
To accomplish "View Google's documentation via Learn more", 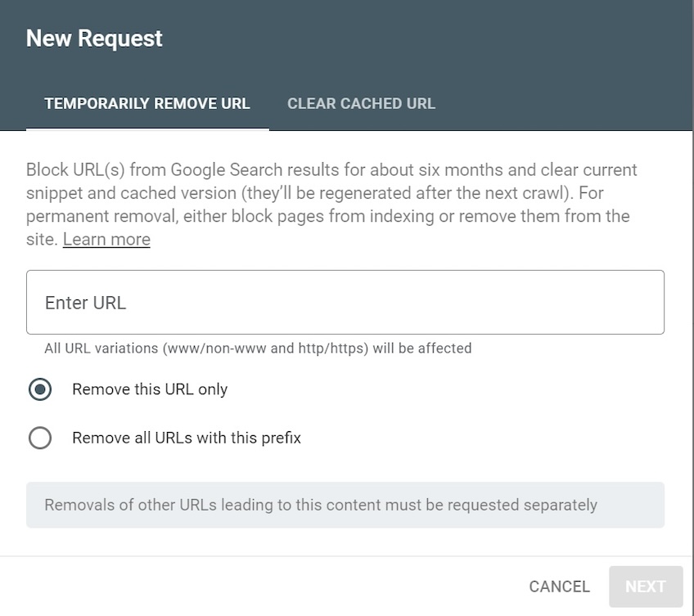I will pyautogui.click(x=106, y=239).
